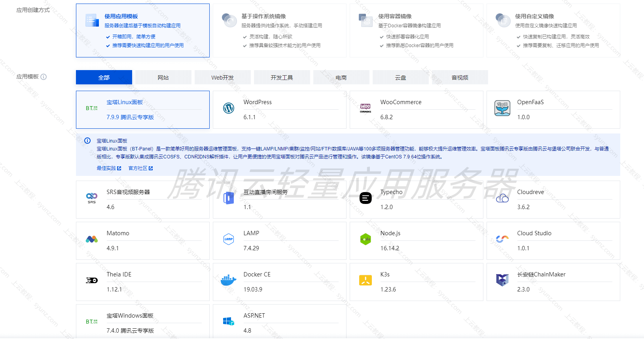Click the ASP.NET Windows logo icon

(229, 321)
